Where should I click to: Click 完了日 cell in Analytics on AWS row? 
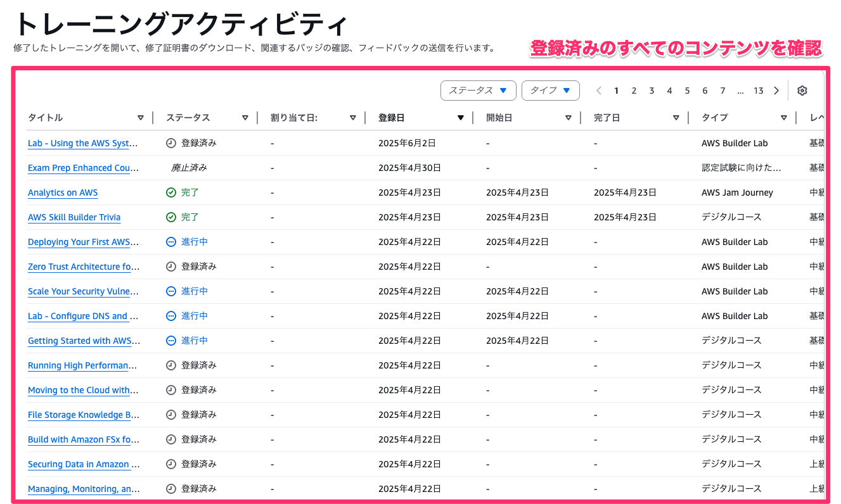coord(625,192)
